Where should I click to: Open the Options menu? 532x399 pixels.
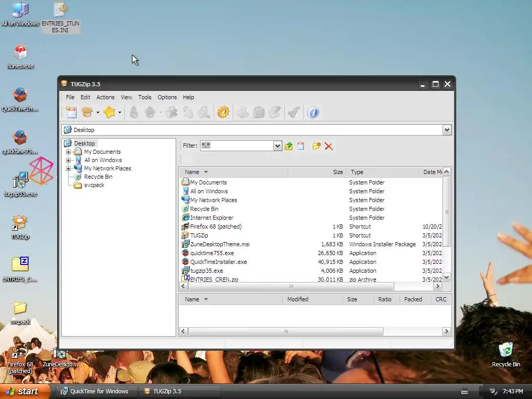click(167, 97)
